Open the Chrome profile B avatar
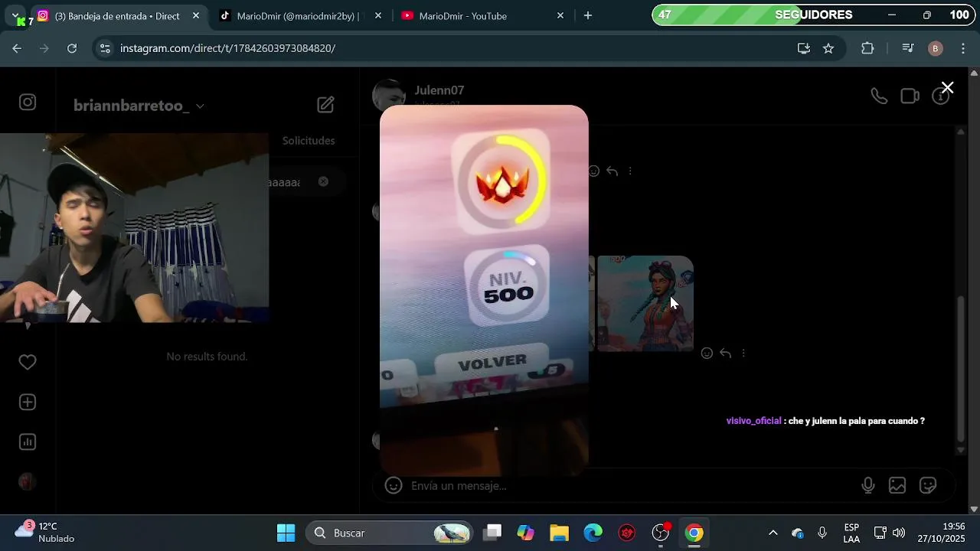 (935, 48)
